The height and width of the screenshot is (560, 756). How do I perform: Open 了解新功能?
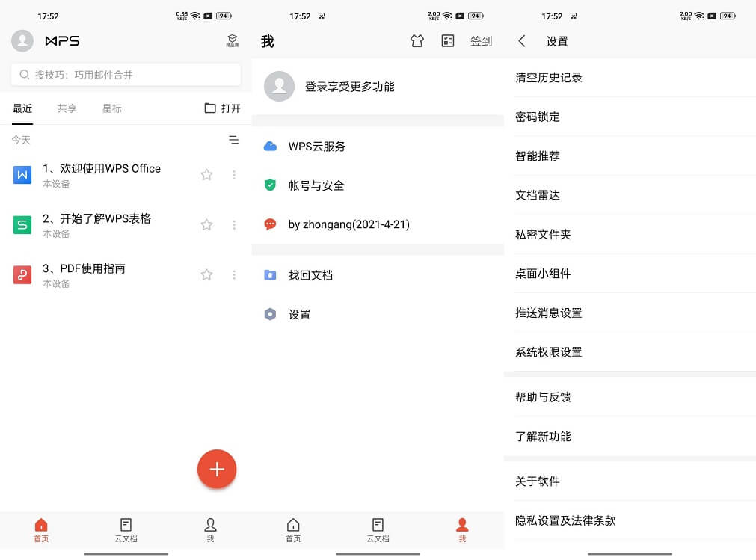(x=630, y=437)
